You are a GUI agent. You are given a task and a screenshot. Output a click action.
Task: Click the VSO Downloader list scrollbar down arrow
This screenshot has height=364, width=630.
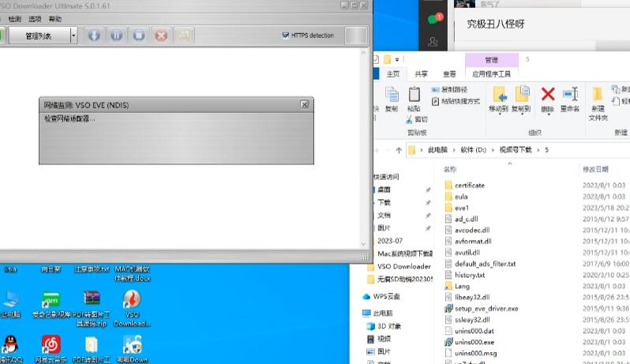coord(364,244)
